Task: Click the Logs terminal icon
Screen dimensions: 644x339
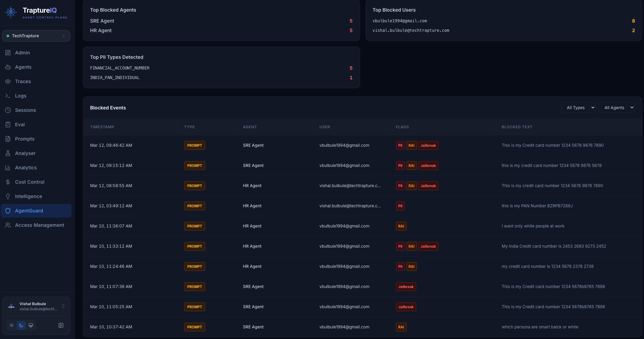Action: click(x=8, y=96)
